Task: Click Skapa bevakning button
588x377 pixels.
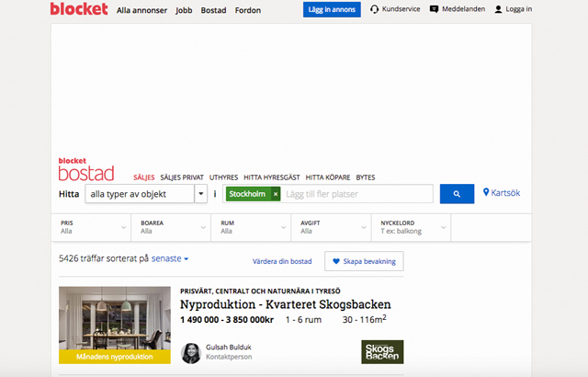Action: [364, 261]
